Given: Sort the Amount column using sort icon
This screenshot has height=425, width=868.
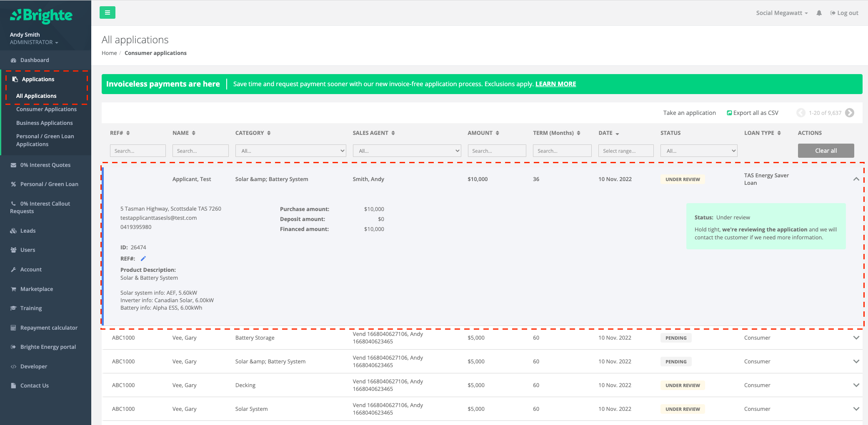Looking at the screenshot, I should point(497,133).
